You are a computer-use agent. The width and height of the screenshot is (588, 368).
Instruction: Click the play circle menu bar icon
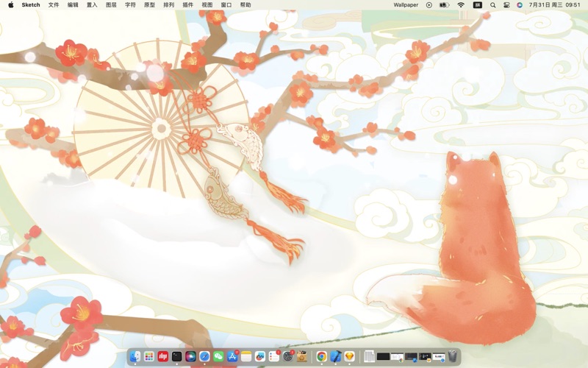coord(429,4)
